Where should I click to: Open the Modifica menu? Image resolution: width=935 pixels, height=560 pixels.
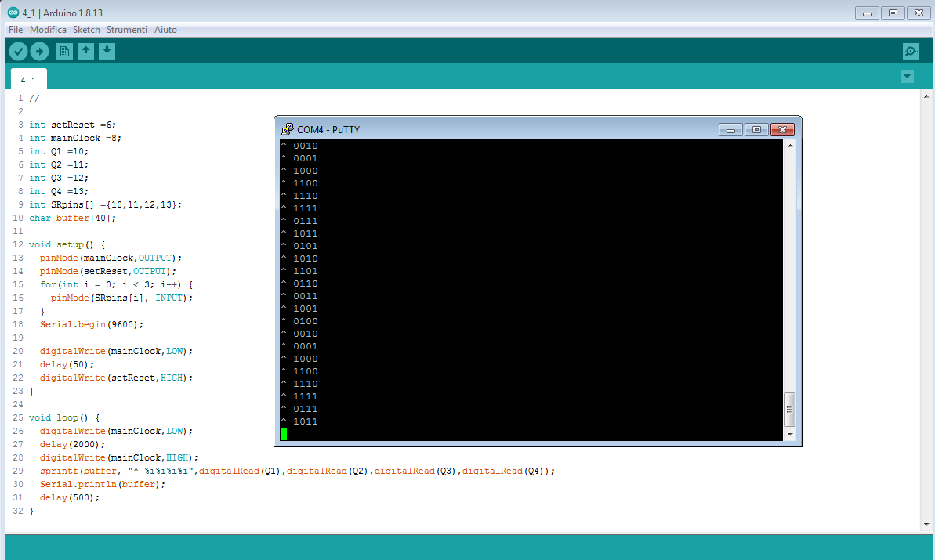point(49,29)
